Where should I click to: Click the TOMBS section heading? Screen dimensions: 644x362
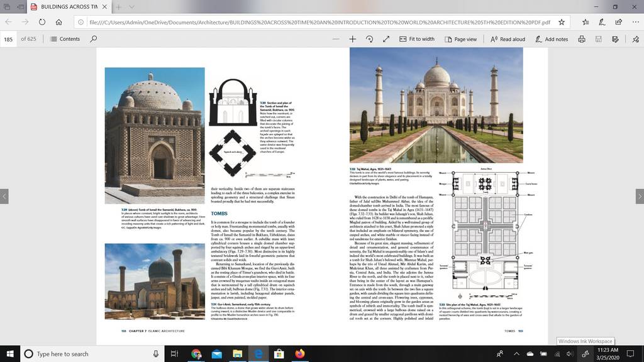coord(219,214)
